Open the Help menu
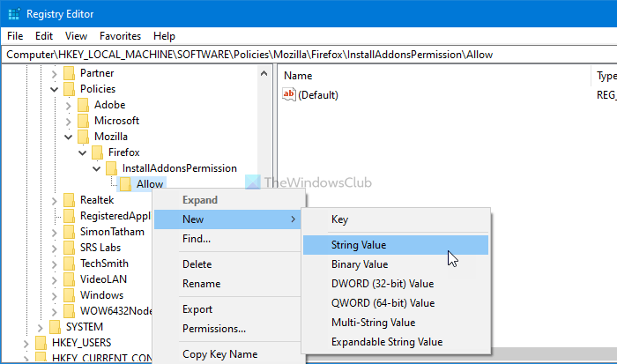Viewport: 617px width, 364px height. point(164,36)
